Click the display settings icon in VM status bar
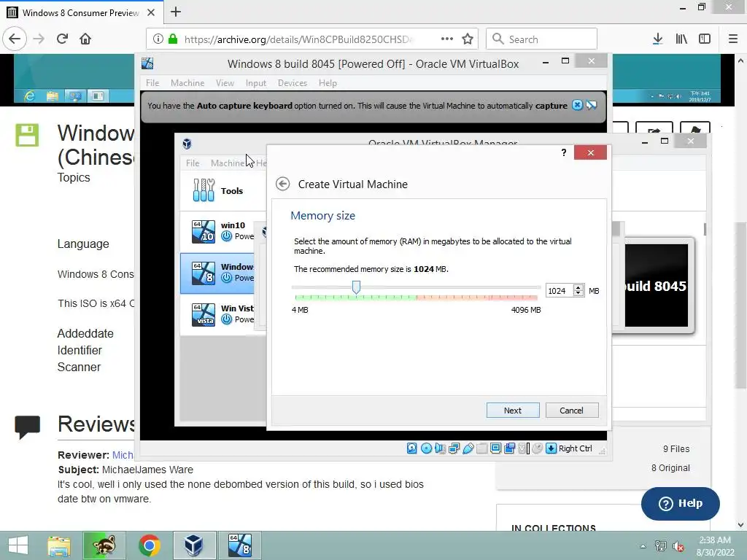This screenshot has width=747, height=560. coord(495,448)
